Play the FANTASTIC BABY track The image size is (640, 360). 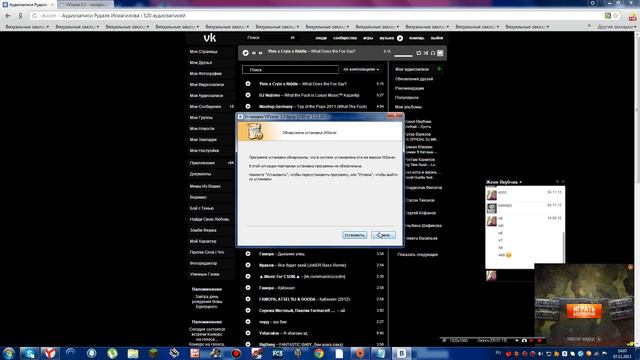248,344
